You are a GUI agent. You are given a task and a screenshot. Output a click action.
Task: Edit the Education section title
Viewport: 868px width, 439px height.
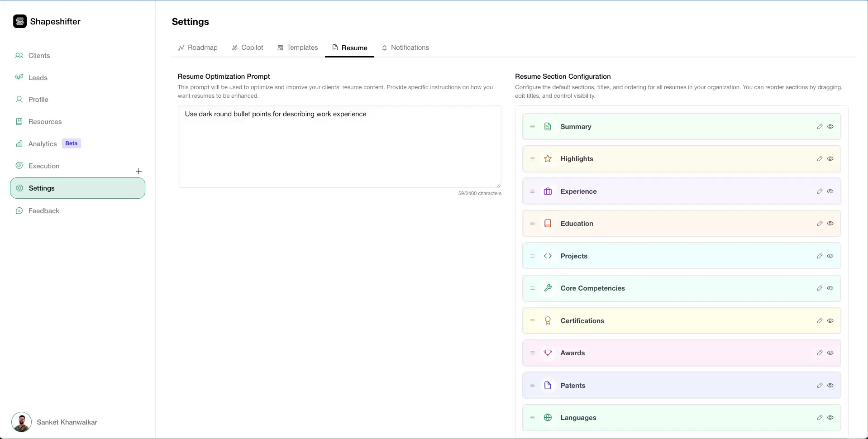pyautogui.click(x=820, y=223)
